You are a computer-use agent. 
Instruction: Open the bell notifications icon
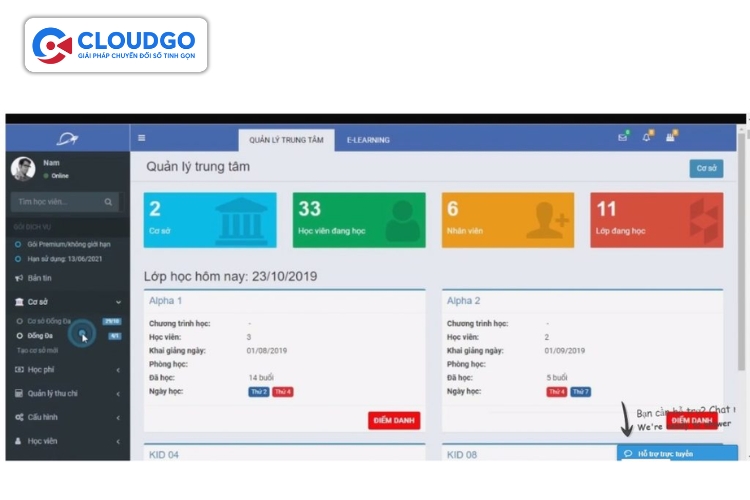coord(646,138)
